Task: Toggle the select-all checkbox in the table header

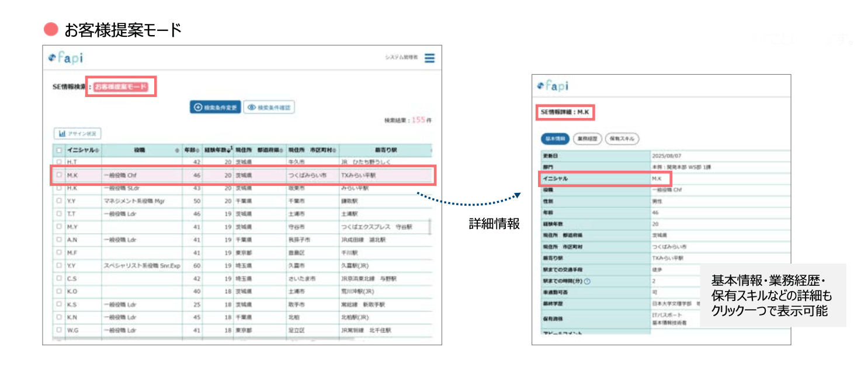Action: coord(59,150)
